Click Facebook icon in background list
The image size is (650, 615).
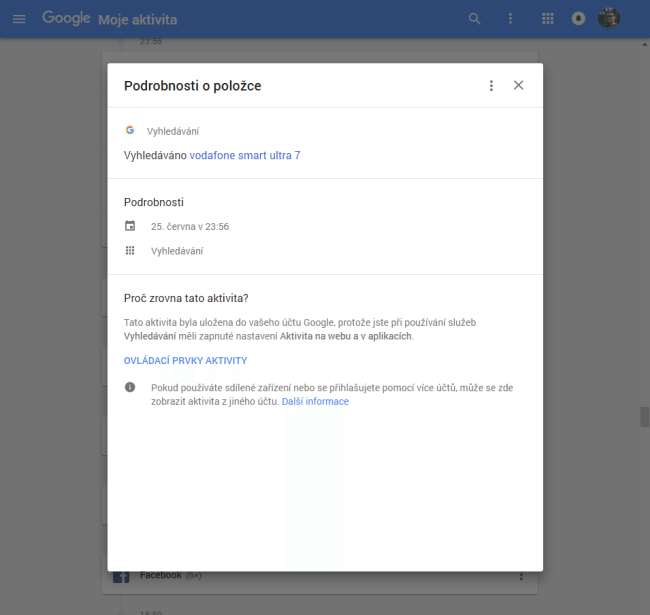pyautogui.click(x=121, y=577)
